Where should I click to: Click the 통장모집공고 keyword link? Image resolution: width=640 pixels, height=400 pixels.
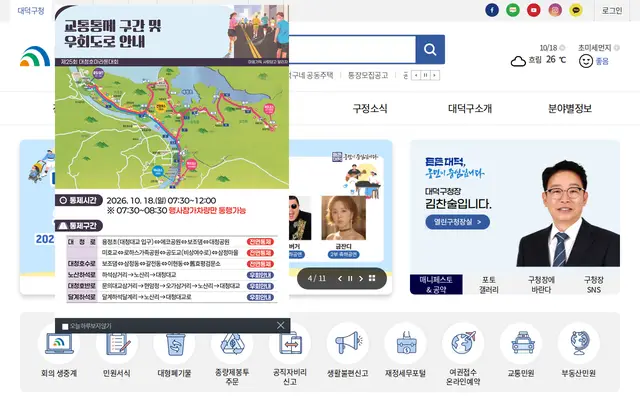[367, 75]
